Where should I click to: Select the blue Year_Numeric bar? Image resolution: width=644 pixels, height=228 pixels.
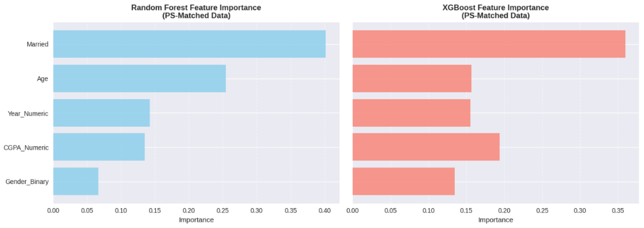[101, 113]
